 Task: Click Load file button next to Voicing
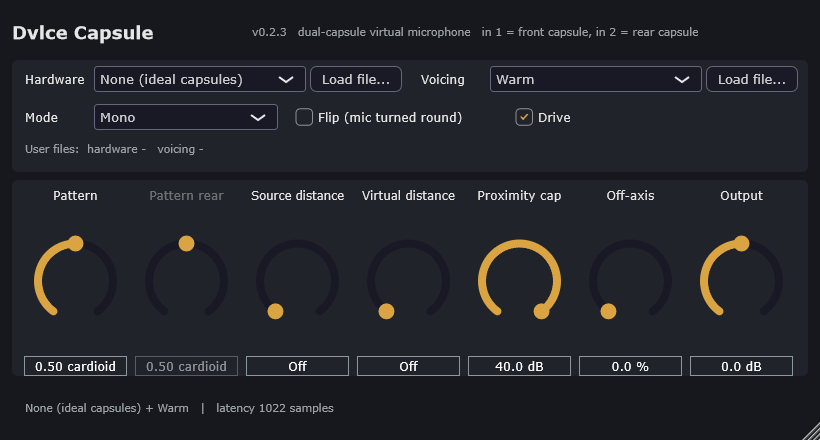751,80
